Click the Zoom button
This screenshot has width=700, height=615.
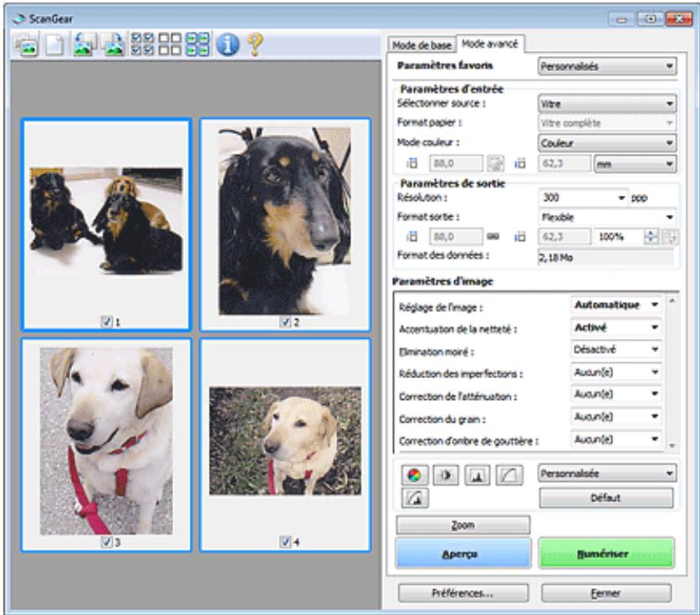coord(463,525)
